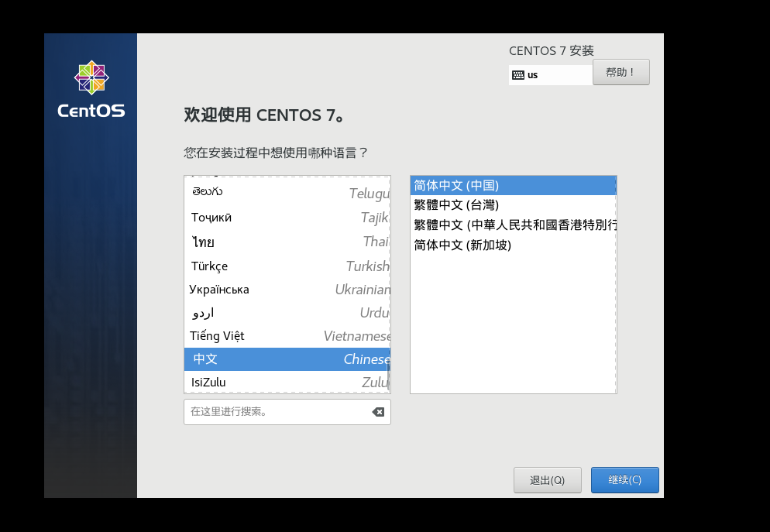Choose 繁體中文 Hong Kong locale
The height and width of the screenshot is (532, 770).
pos(513,225)
